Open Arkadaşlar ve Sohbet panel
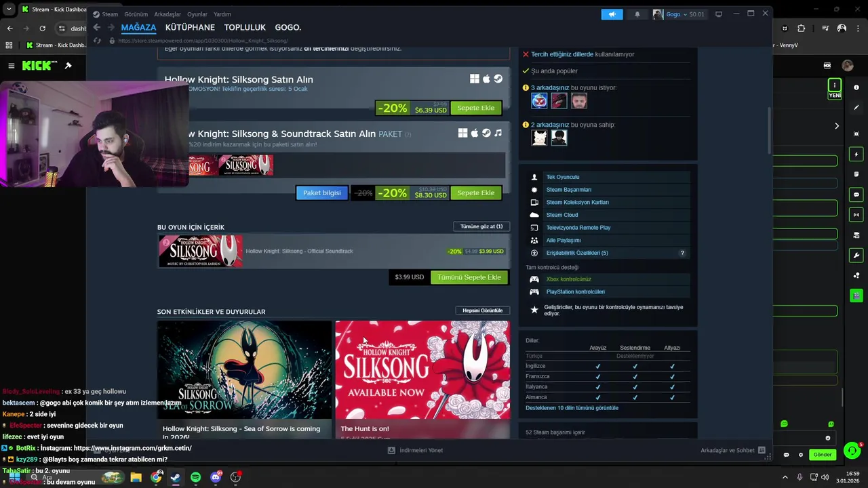This screenshot has width=868, height=488. pos(732,450)
